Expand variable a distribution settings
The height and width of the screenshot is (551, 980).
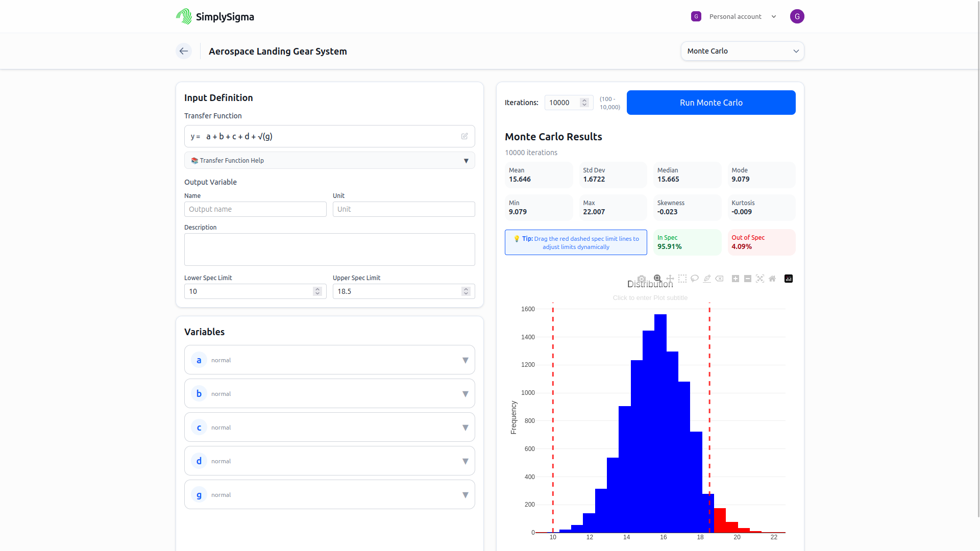[464, 360]
